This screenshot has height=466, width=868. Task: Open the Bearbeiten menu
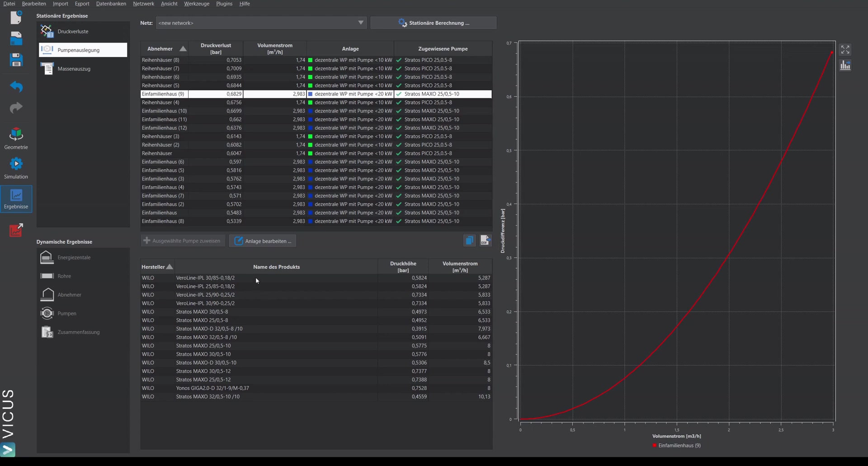34,4
